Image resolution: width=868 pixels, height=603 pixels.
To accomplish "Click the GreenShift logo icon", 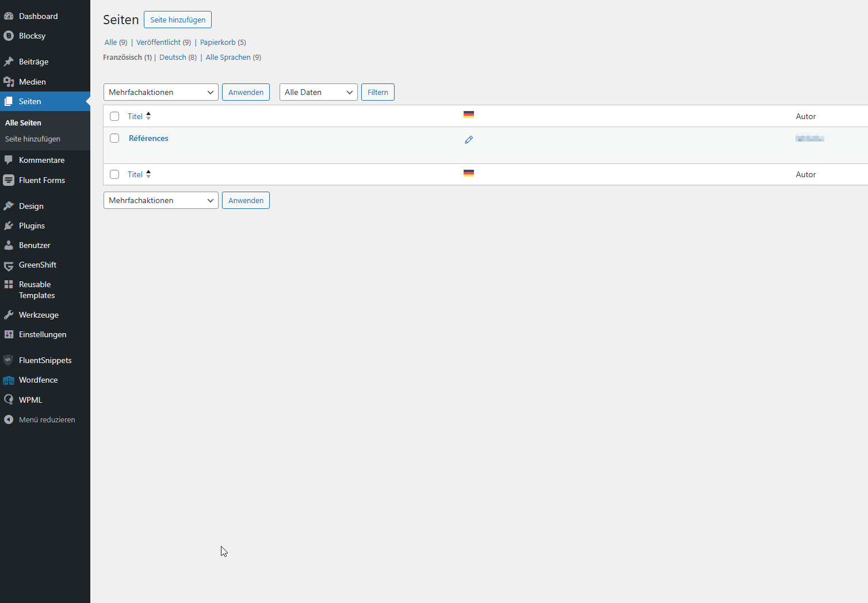I will click(9, 265).
